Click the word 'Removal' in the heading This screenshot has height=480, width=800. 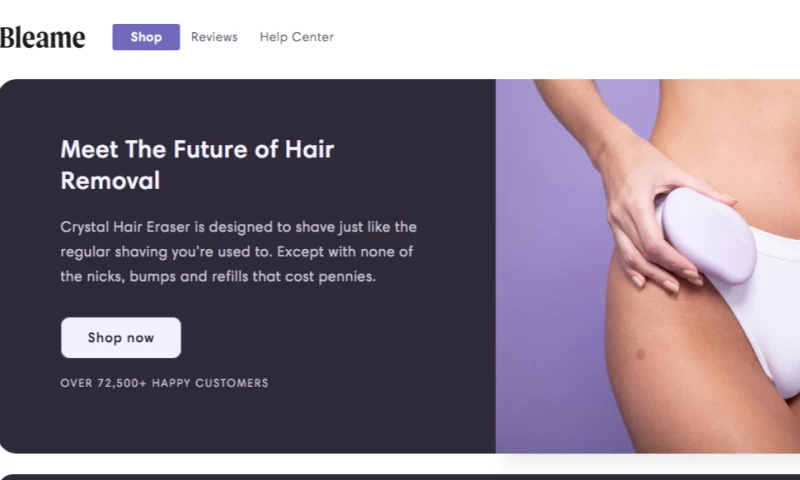(110, 181)
